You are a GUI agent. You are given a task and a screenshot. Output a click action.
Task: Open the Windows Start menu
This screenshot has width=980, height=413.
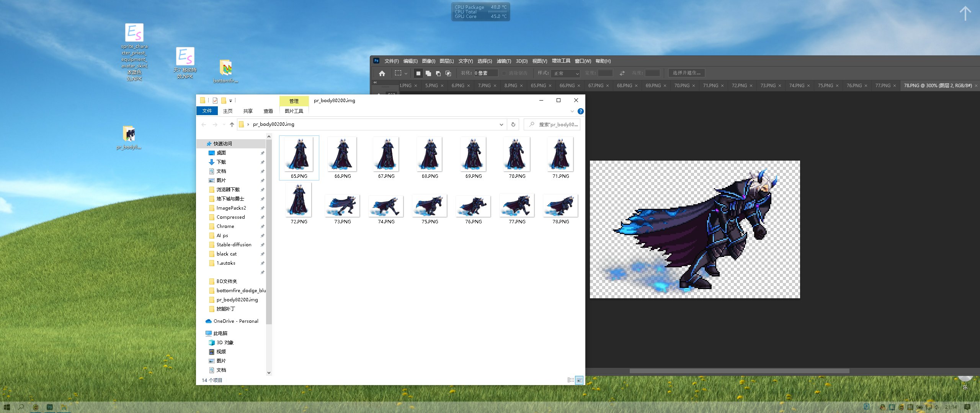(7, 407)
